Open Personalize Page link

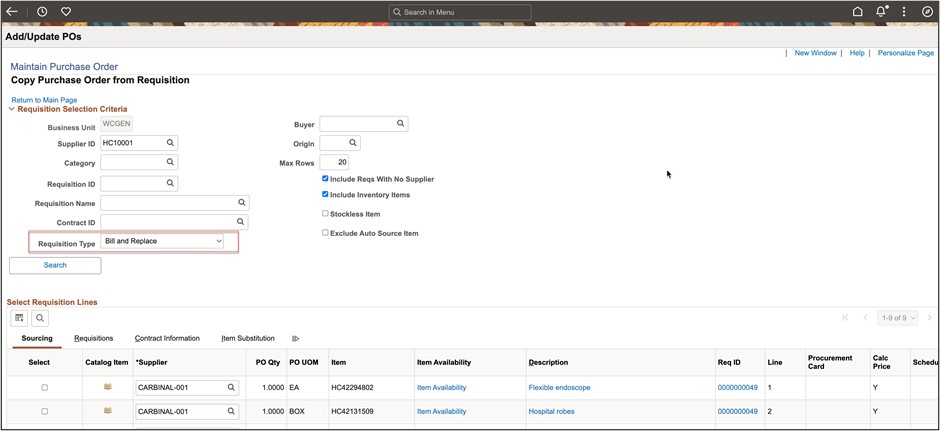(x=906, y=53)
